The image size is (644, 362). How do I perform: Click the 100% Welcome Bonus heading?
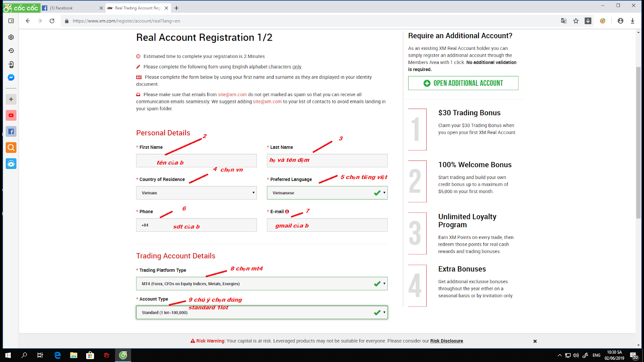475,165
